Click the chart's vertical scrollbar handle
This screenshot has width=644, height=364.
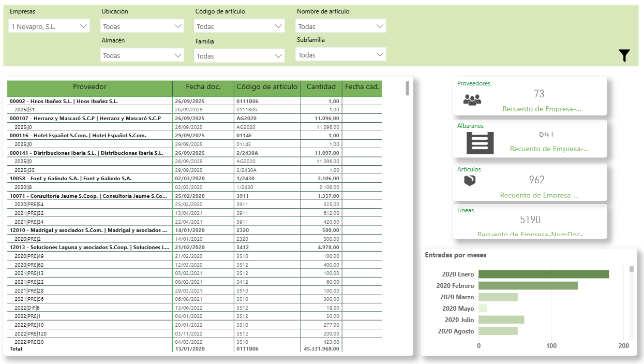(x=632, y=269)
